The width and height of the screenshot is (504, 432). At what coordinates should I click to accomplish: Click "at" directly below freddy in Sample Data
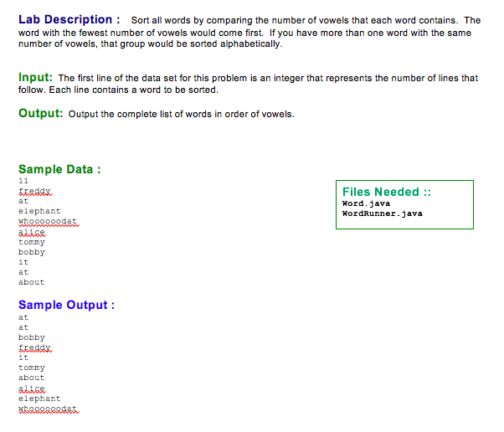23,201
